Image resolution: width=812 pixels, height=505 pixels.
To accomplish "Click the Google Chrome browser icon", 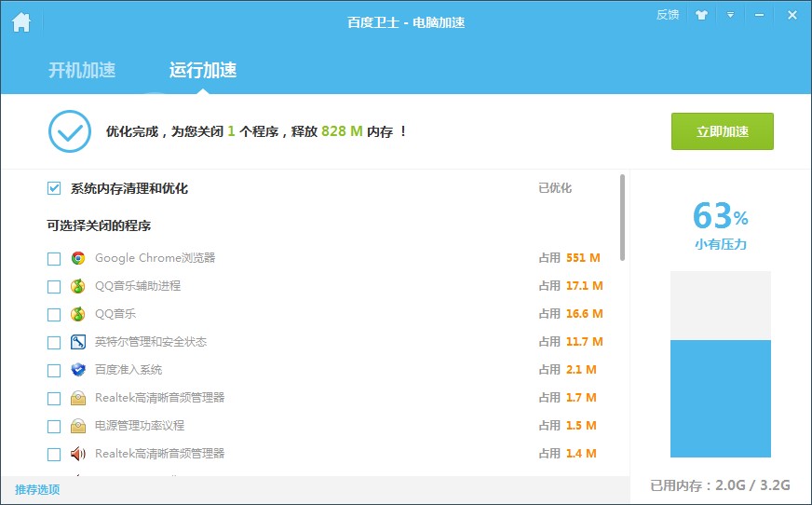I will [x=78, y=258].
